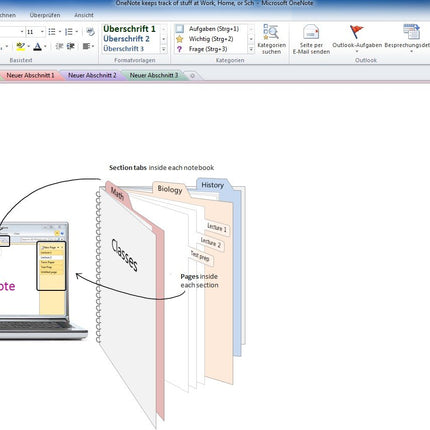Switch to Neuer Abschnitt 2 section
The image size is (430, 430).
click(92, 75)
